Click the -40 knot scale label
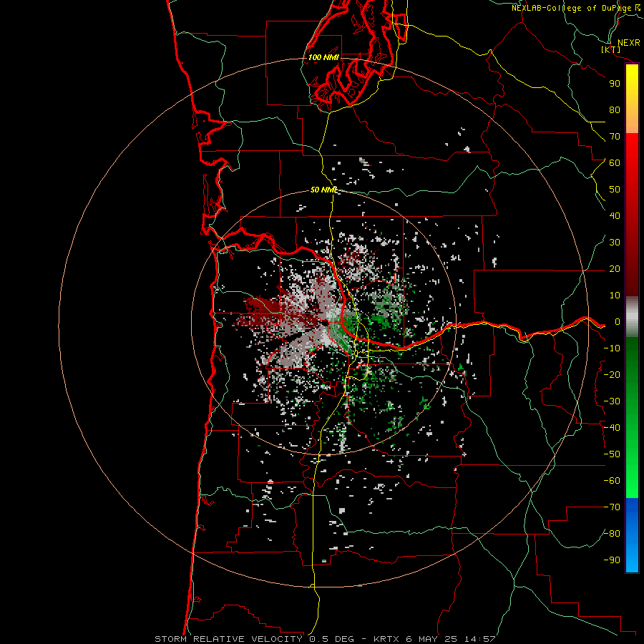Image resolution: width=644 pixels, height=644 pixels. pos(612,428)
